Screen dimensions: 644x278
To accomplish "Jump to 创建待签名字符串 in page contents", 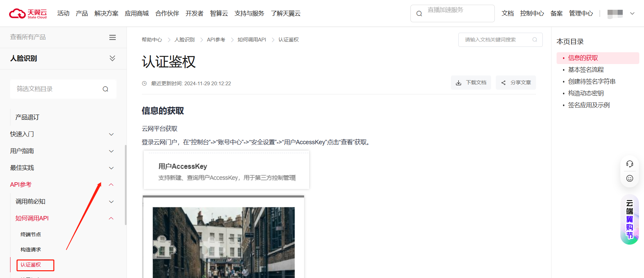I will pyautogui.click(x=592, y=82).
